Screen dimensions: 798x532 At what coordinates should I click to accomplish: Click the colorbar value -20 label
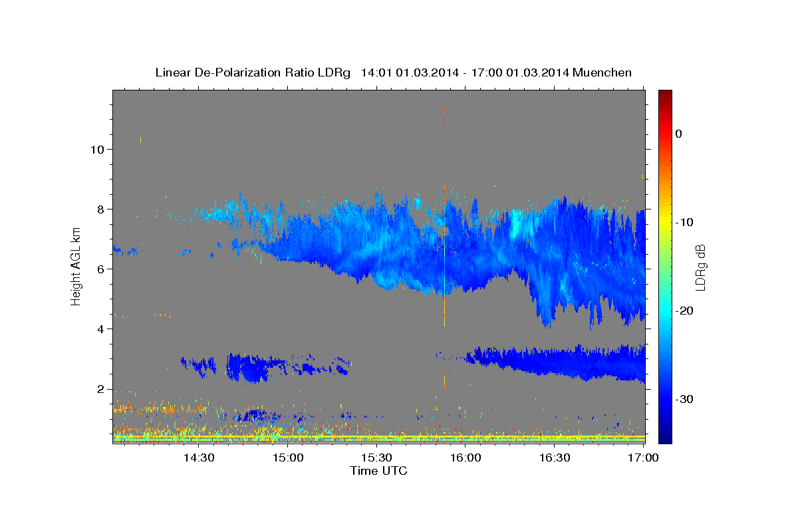684,311
